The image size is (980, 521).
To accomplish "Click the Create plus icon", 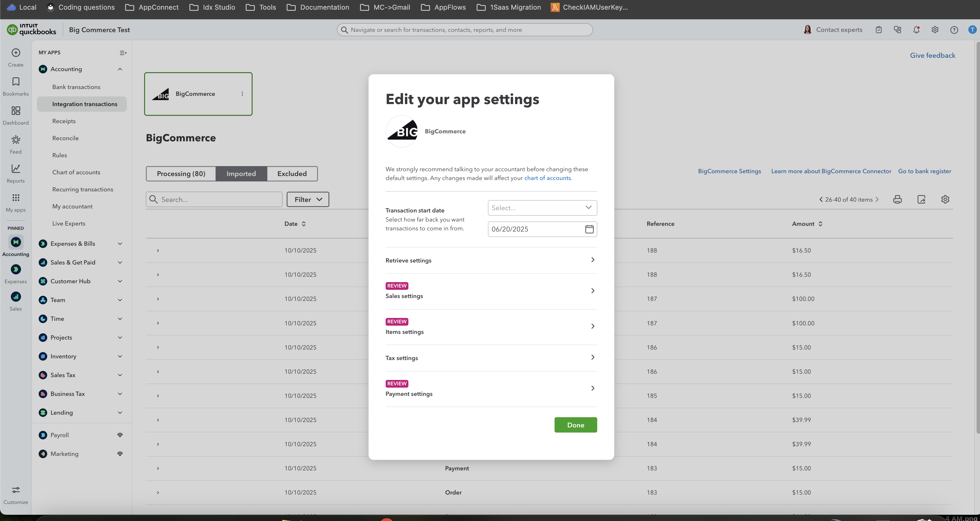I will pos(16,53).
